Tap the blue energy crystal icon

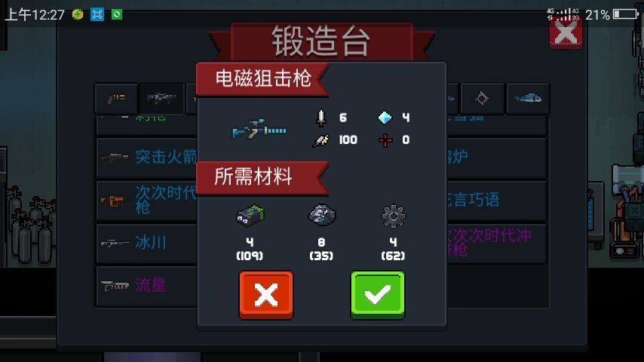385,118
